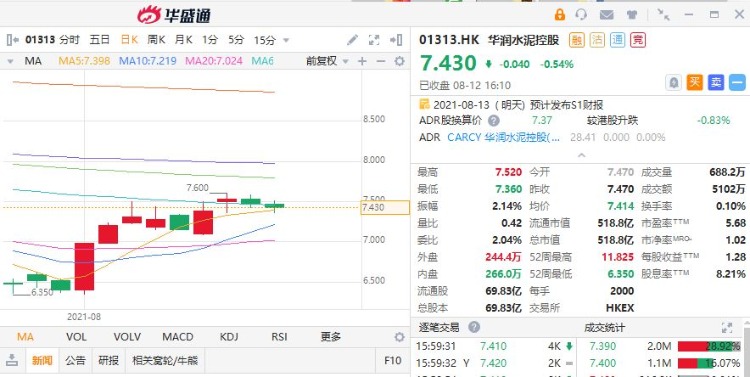This screenshot has width=750, height=377.
Task: Set price alert with bell icon
Action: [x=673, y=83]
